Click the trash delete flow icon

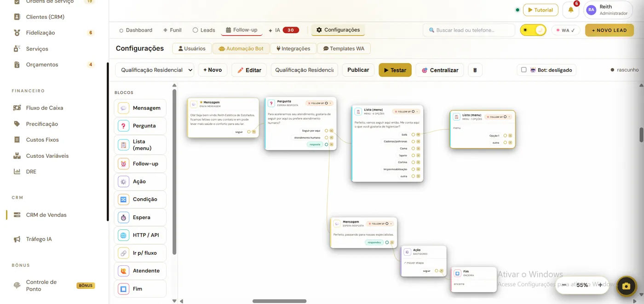click(x=475, y=70)
